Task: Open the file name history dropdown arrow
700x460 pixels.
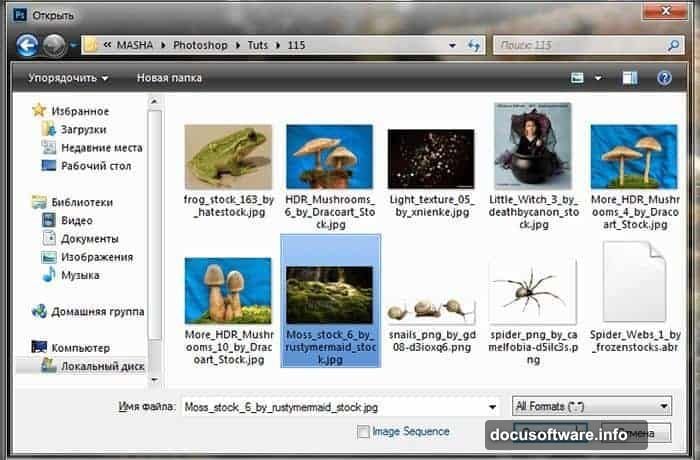Action: (490, 407)
